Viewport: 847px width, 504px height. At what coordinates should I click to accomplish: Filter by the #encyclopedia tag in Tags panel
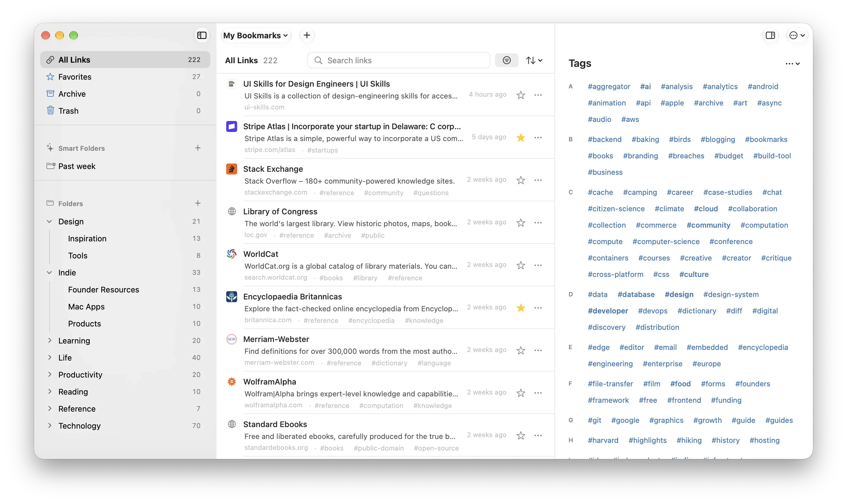[x=762, y=347]
